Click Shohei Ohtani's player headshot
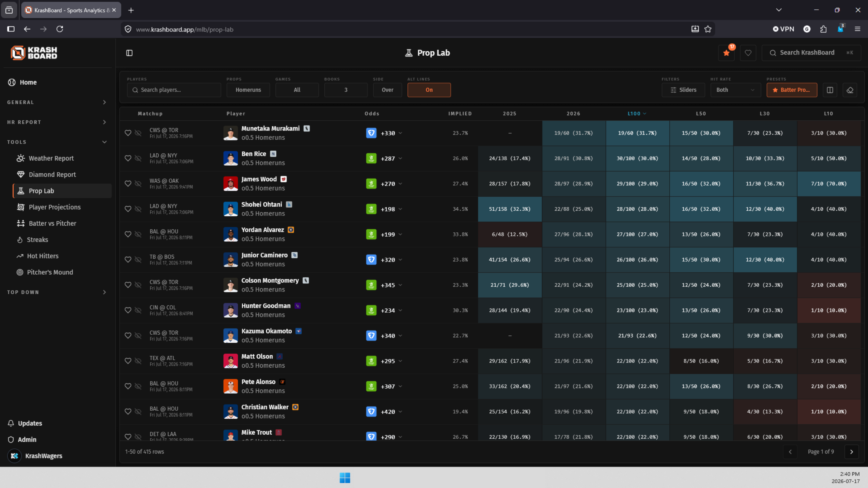The height and width of the screenshot is (488, 868). 231,209
